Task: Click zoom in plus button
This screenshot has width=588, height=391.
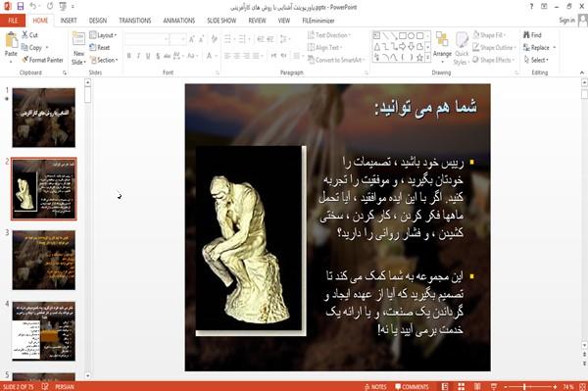Action: click(555, 386)
